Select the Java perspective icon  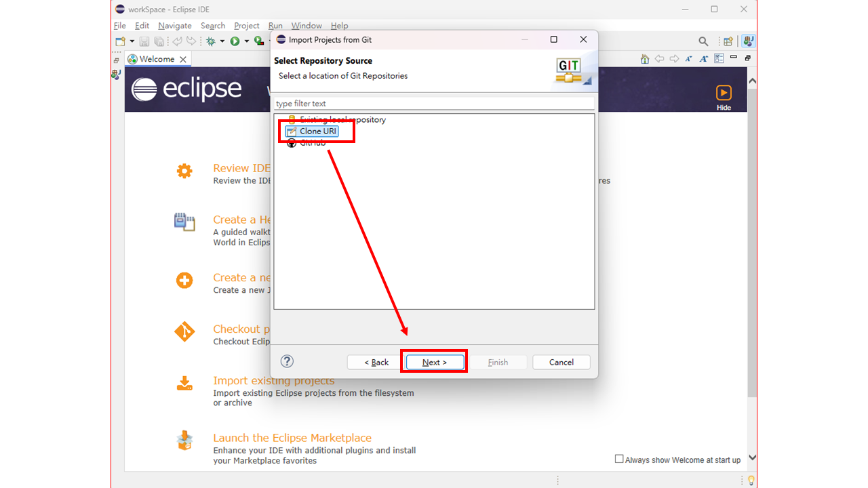point(748,41)
